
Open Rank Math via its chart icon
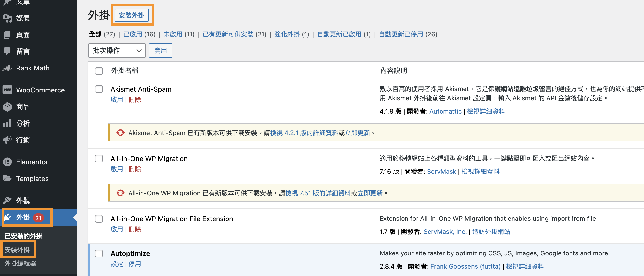coord(8,68)
